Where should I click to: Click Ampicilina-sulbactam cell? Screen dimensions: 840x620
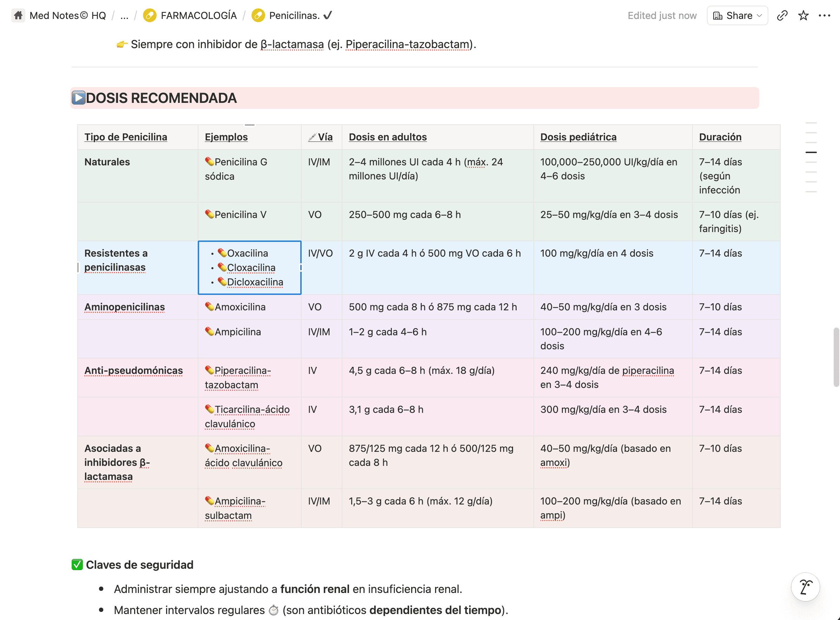pyautogui.click(x=250, y=508)
